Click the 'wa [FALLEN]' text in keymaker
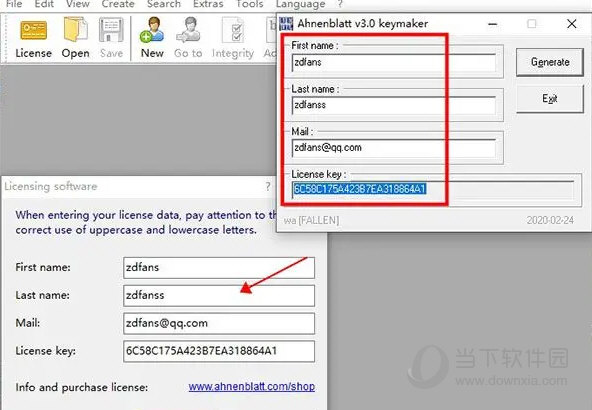Screen dimensions: 592x410 click(x=311, y=220)
